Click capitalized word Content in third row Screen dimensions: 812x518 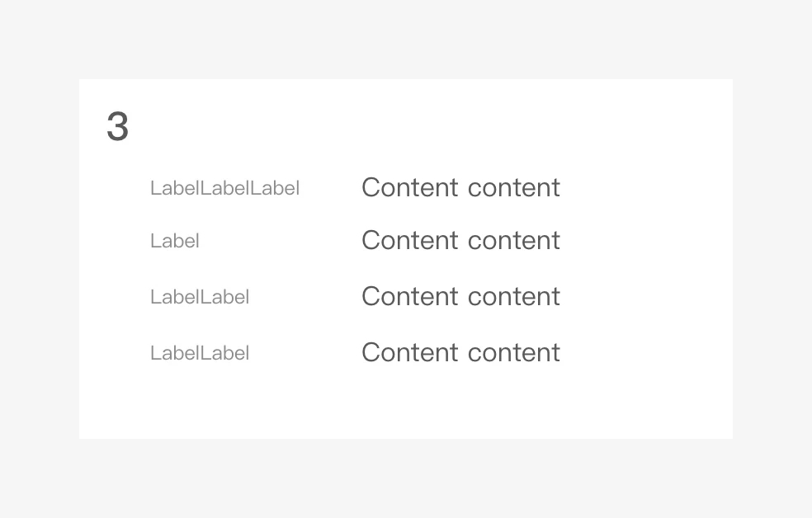coord(409,296)
